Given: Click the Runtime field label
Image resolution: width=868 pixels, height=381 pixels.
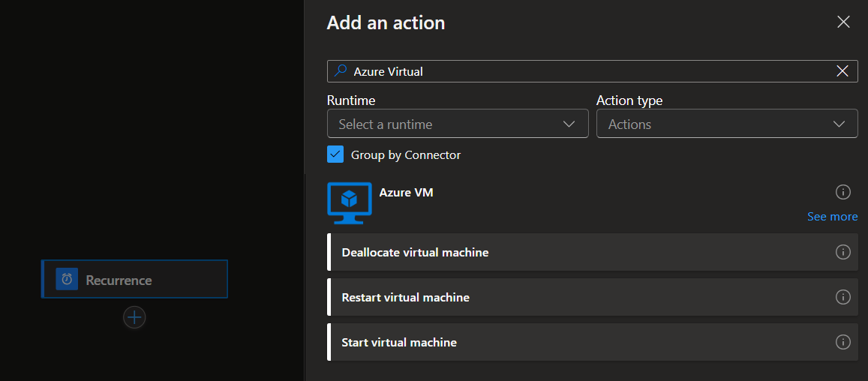Looking at the screenshot, I should [x=351, y=100].
